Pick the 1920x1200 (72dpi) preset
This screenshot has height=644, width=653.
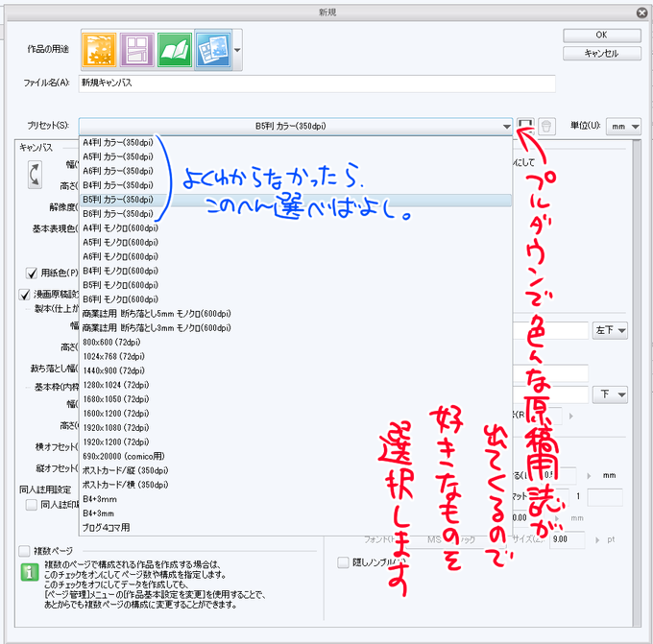click(x=296, y=442)
